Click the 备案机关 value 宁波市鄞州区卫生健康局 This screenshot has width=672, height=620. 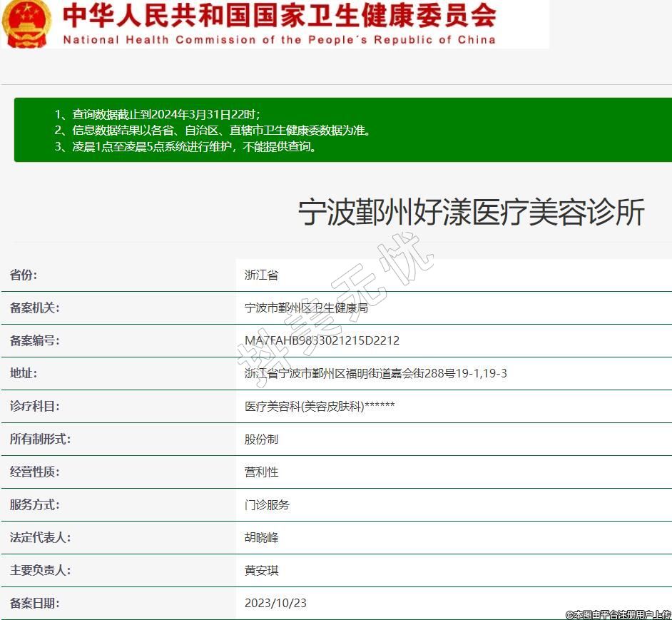[x=306, y=308]
